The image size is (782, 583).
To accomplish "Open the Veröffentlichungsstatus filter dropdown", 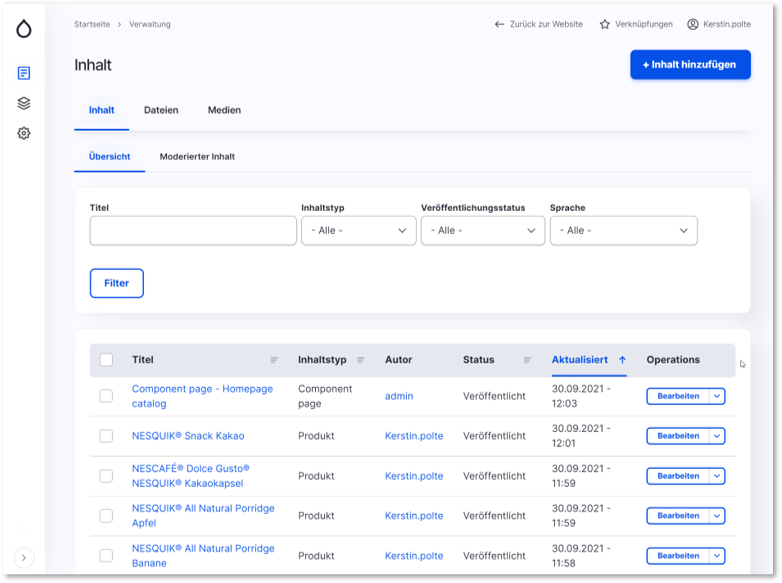I will point(483,230).
